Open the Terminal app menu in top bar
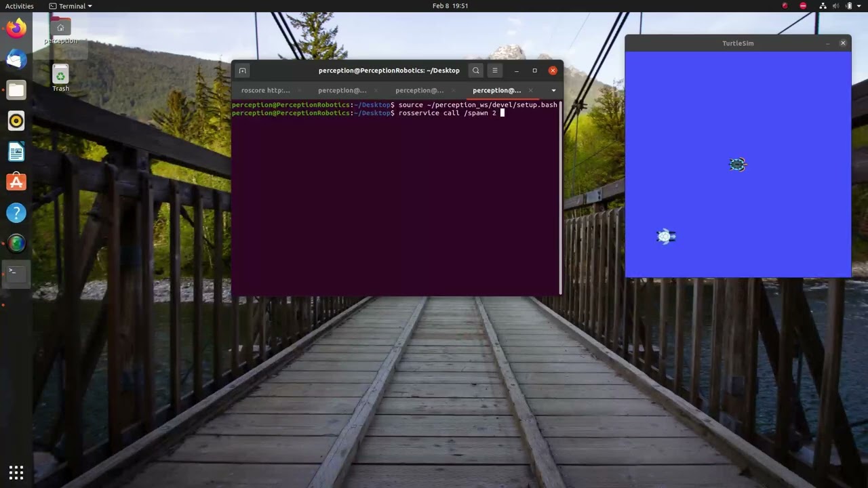This screenshot has width=868, height=488. click(71, 6)
